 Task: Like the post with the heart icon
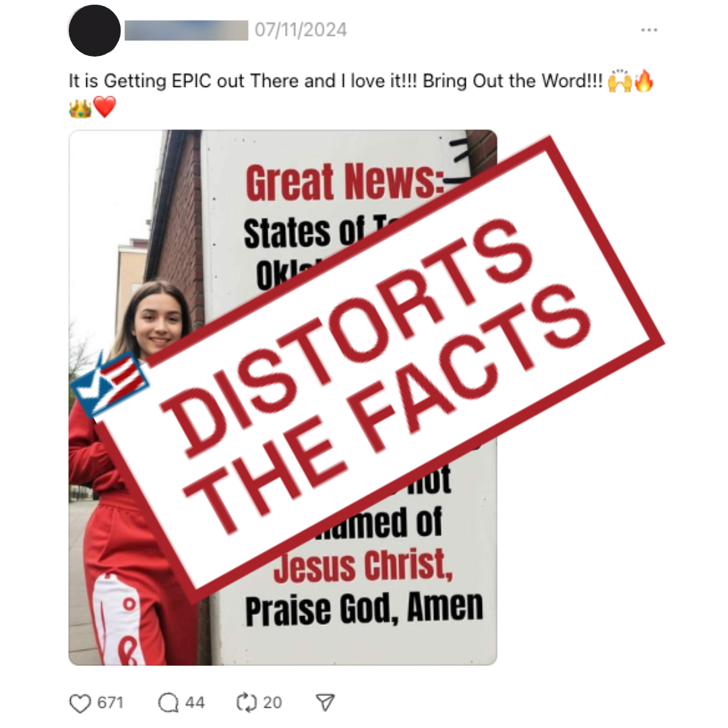80,703
